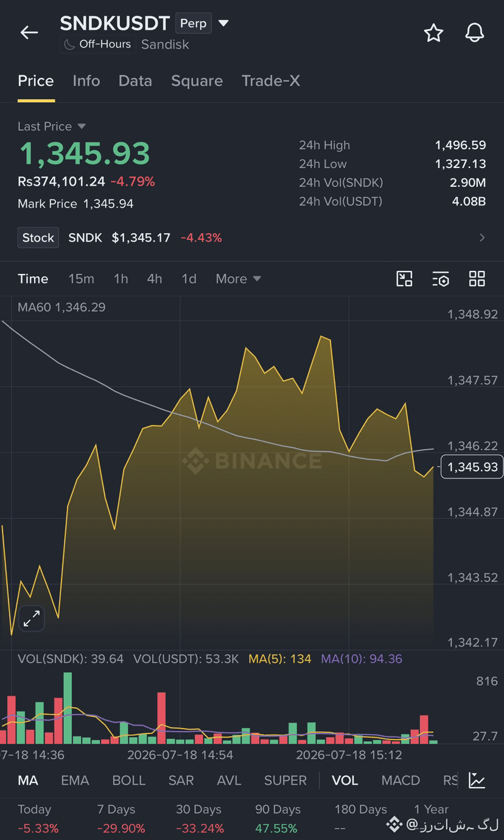
Task: Go back with the left arrow
Action: pyautogui.click(x=29, y=33)
